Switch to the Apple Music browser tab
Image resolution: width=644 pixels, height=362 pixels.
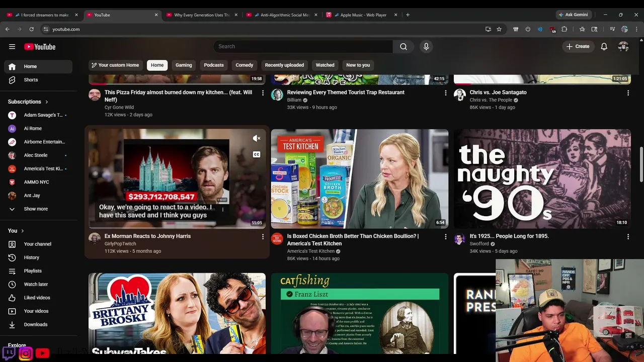pos(362,15)
